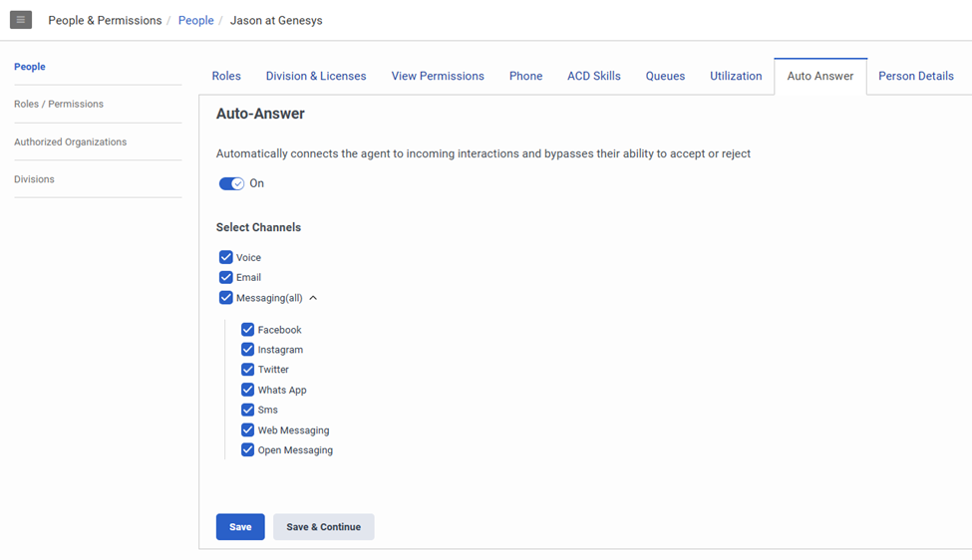Open the Division & Licenses tab

(316, 76)
